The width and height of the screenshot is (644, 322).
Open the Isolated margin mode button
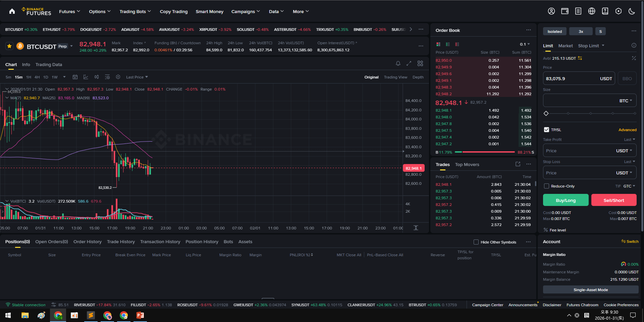(555, 31)
